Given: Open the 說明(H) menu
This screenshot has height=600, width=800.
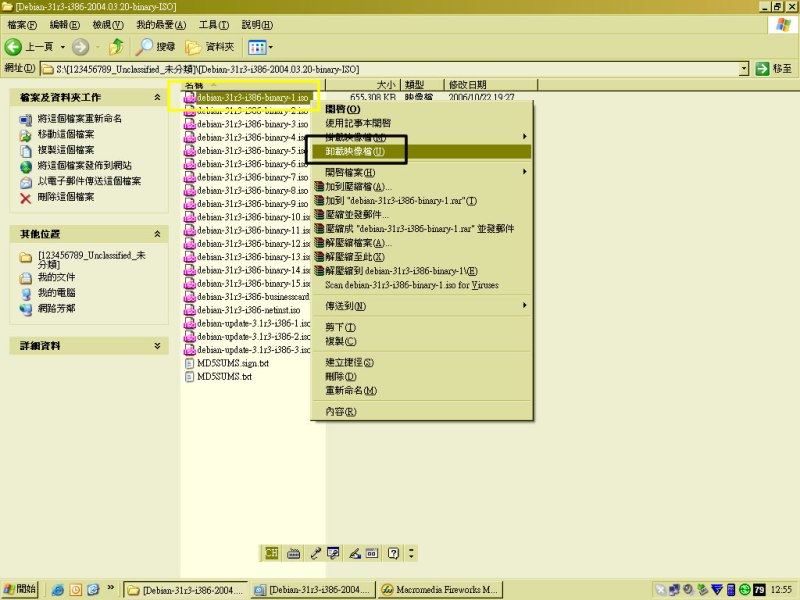Looking at the screenshot, I should click(x=257, y=24).
